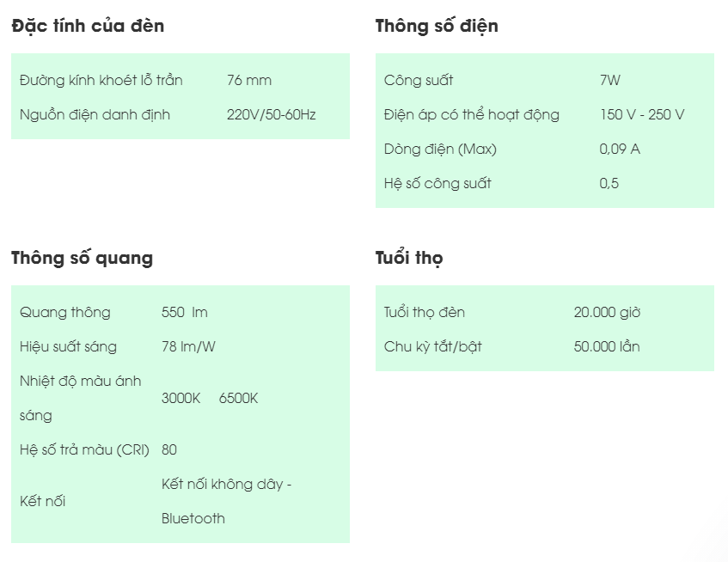Screen dimensions: 728x562
Task: Click the 78 lm/W efficiency value
Action: pyautogui.click(x=187, y=346)
